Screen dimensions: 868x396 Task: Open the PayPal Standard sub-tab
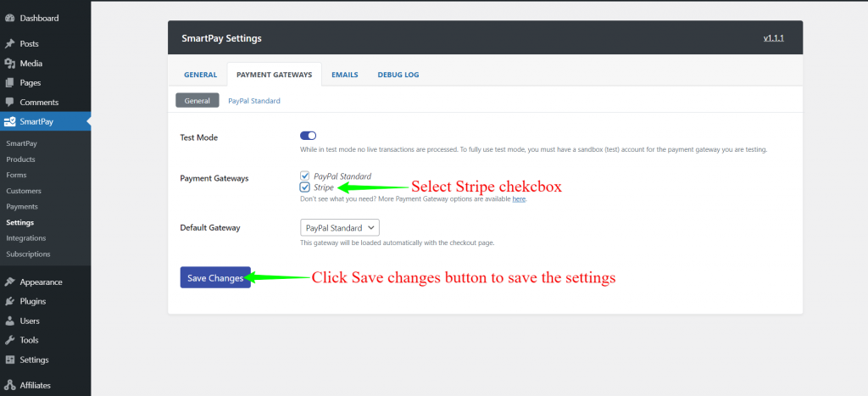coord(254,101)
